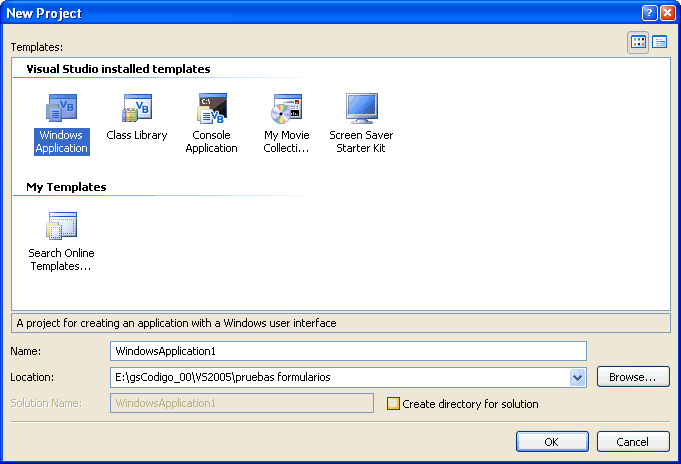The height and width of the screenshot is (464, 681).
Task: Close the New Project dialog
Action: point(668,13)
